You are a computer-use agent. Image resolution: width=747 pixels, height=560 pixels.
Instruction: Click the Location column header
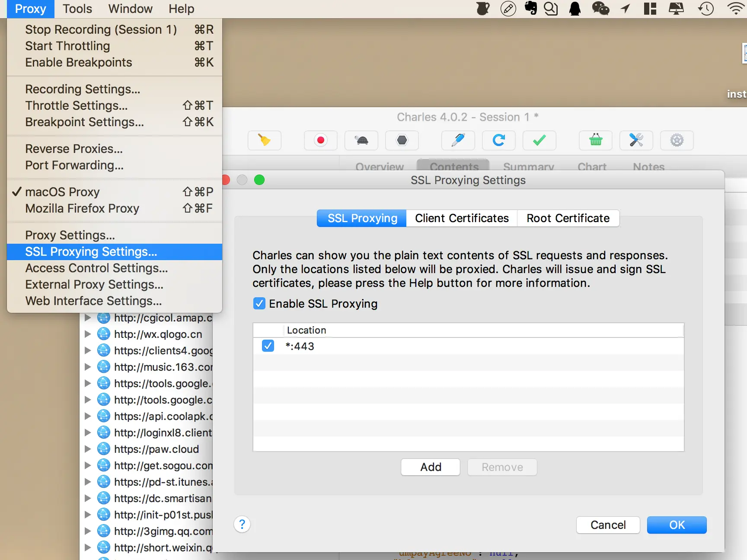pyautogui.click(x=483, y=330)
